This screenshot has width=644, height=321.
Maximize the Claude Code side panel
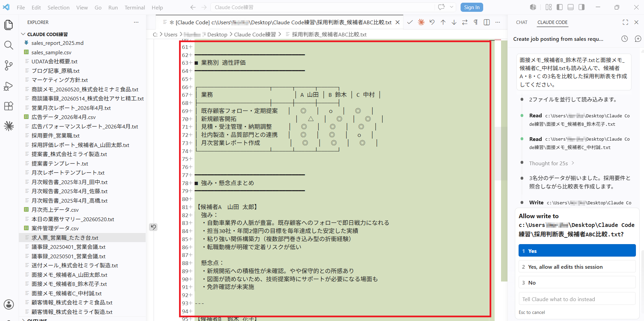coord(625,22)
